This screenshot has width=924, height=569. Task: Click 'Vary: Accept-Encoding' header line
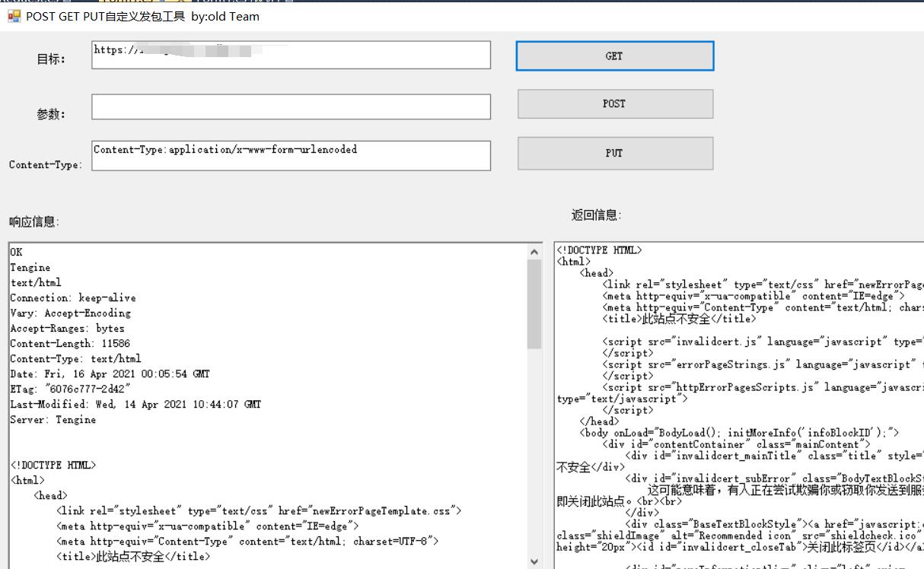pyautogui.click(x=70, y=313)
